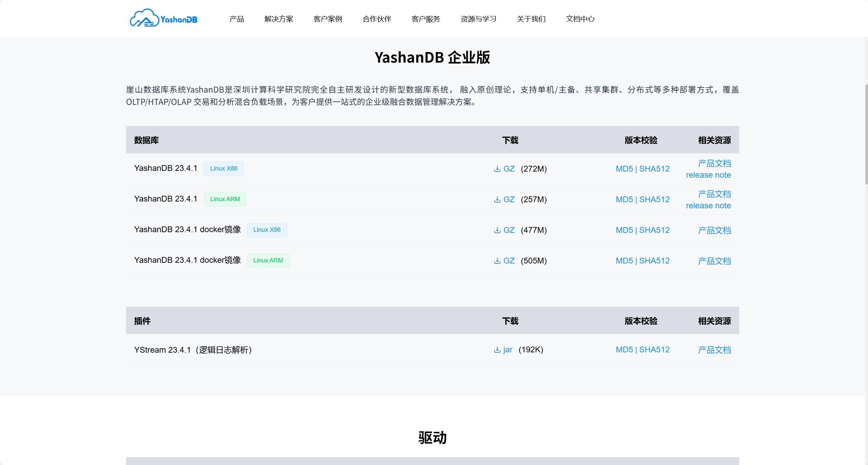Viewport: 868px width, 465px height.
Task: Open the 客户案例 menu
Action: pyautogui.click(x=328, y=19)
